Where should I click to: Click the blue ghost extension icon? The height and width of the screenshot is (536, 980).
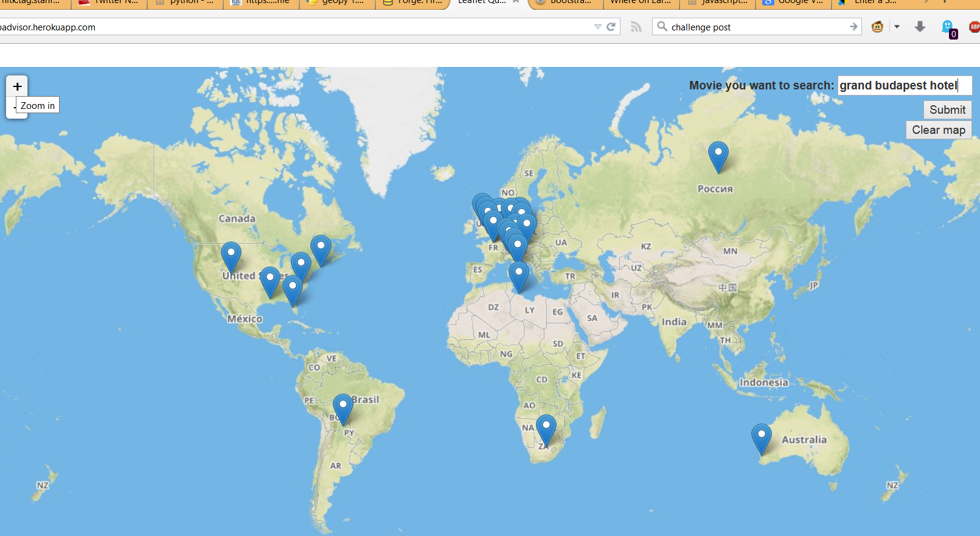pyautogui.click(x=948, y=27)
